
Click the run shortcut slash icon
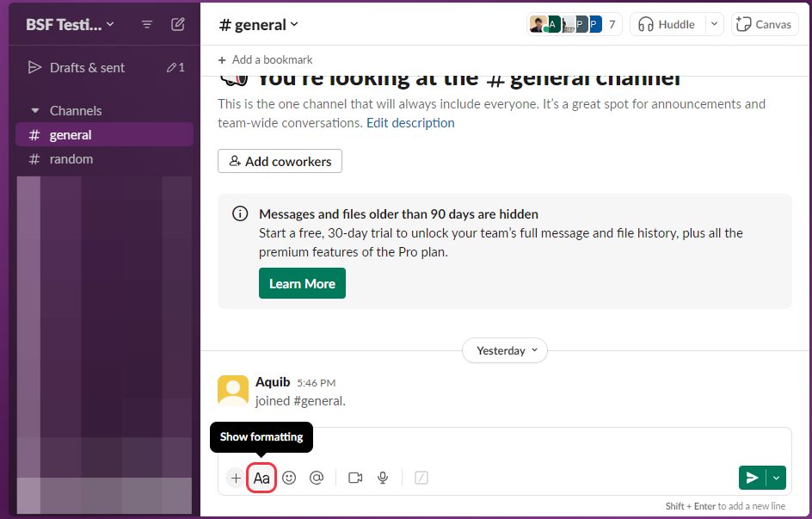tap(421, 478)
